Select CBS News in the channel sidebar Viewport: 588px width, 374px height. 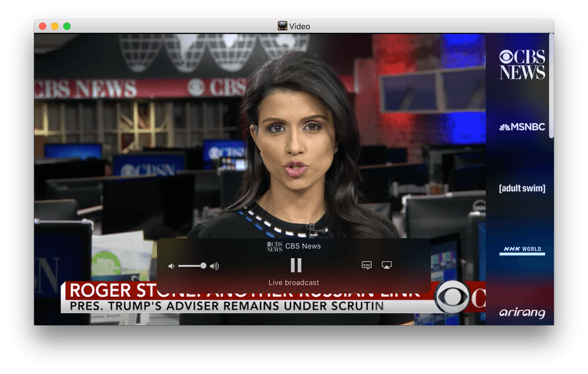(522, 65)
